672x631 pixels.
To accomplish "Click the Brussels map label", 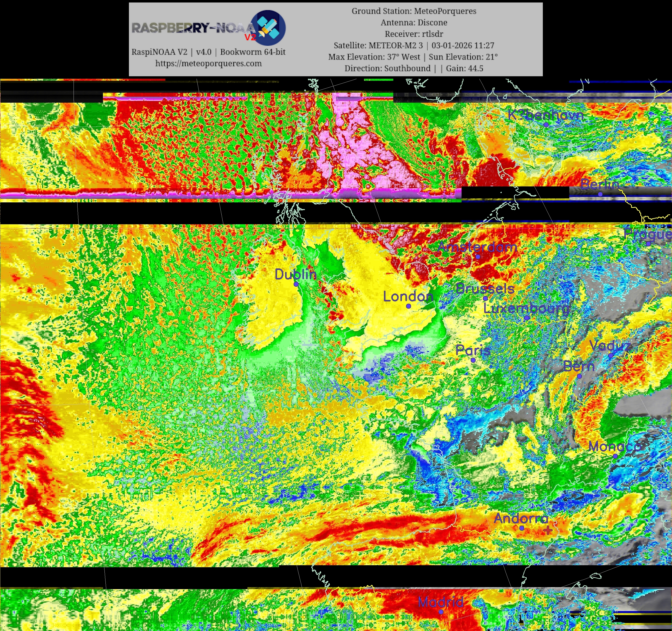I will 485,289.
